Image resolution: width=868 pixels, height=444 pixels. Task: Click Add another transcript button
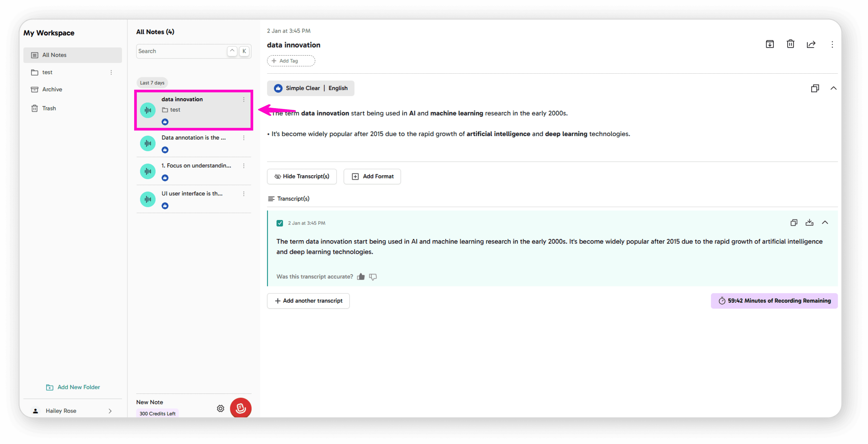[x=308, y=301]
